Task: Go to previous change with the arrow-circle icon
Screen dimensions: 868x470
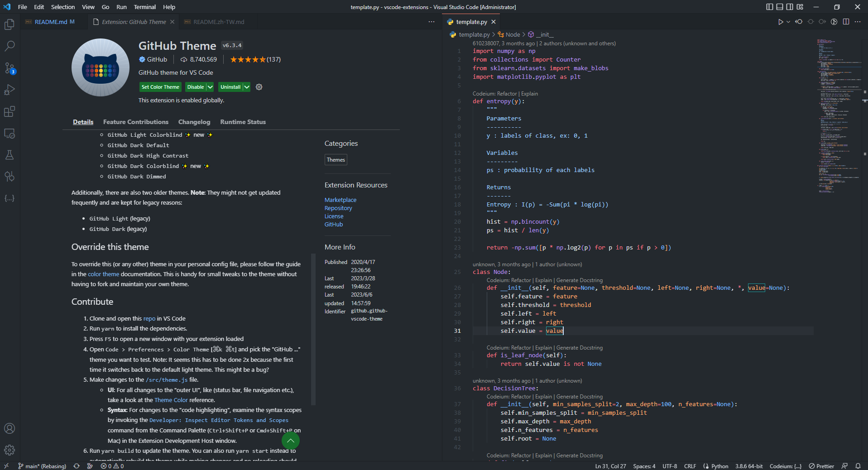Action: click(799, 22)
